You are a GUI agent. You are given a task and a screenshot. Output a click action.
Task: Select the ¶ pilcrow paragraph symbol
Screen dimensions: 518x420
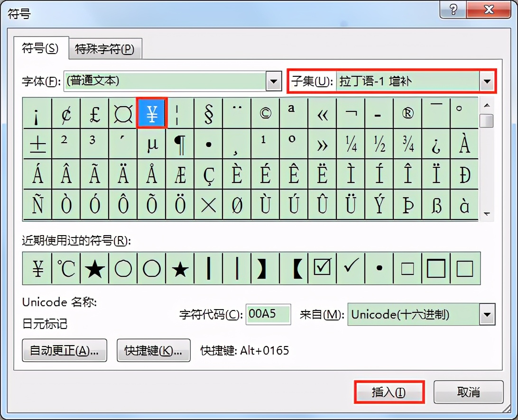click(180, 144)
